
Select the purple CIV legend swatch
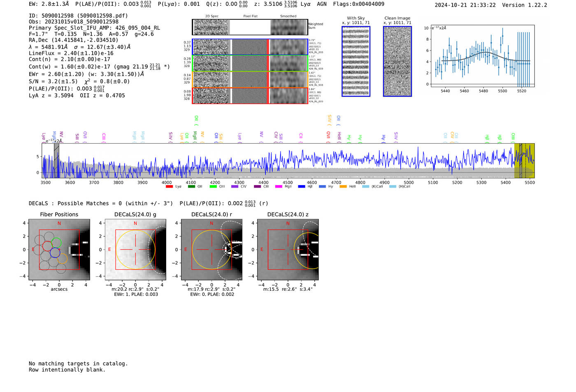pyautogui.click(x=235, y=187)
